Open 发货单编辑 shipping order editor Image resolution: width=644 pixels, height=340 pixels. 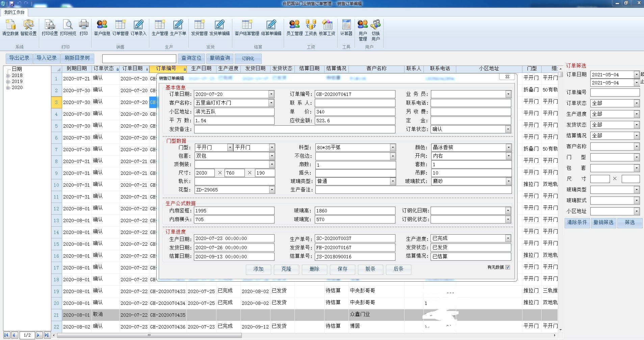tap(220, 28)
